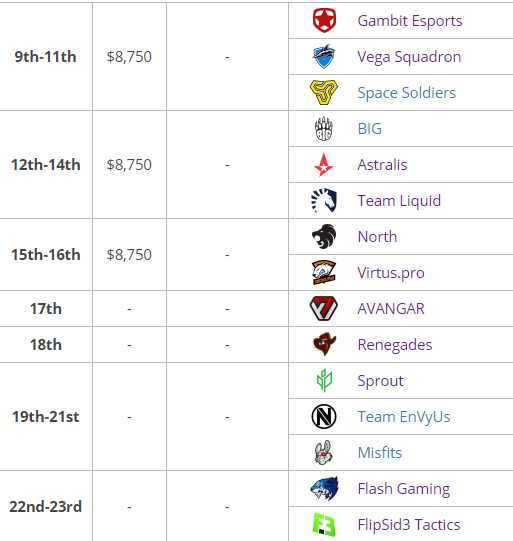Click the Sprout green plant logo
The height and width of the screenshot is (541, 513).
[x=324, y=380]
